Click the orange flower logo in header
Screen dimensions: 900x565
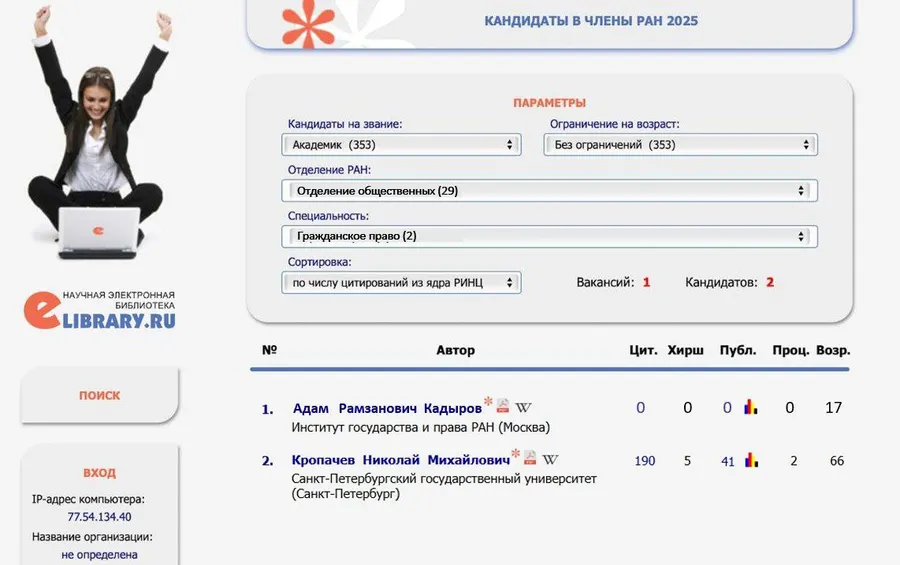point(308,23)
